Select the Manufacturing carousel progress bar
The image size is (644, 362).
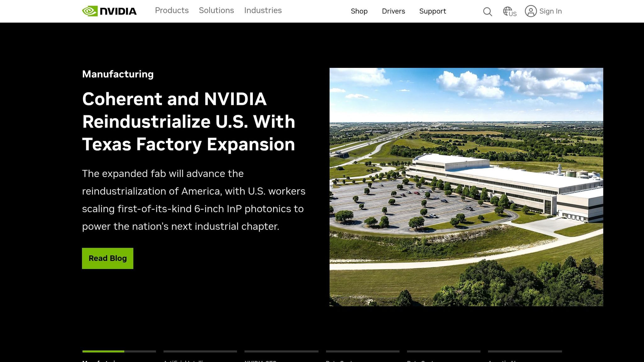[x=119, y=351]
